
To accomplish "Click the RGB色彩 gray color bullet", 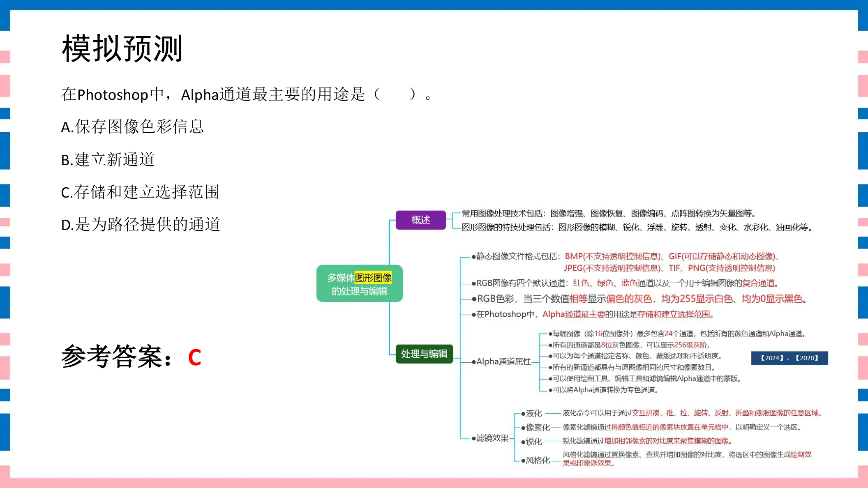I will pyautogui.click(x=639, y=299).
